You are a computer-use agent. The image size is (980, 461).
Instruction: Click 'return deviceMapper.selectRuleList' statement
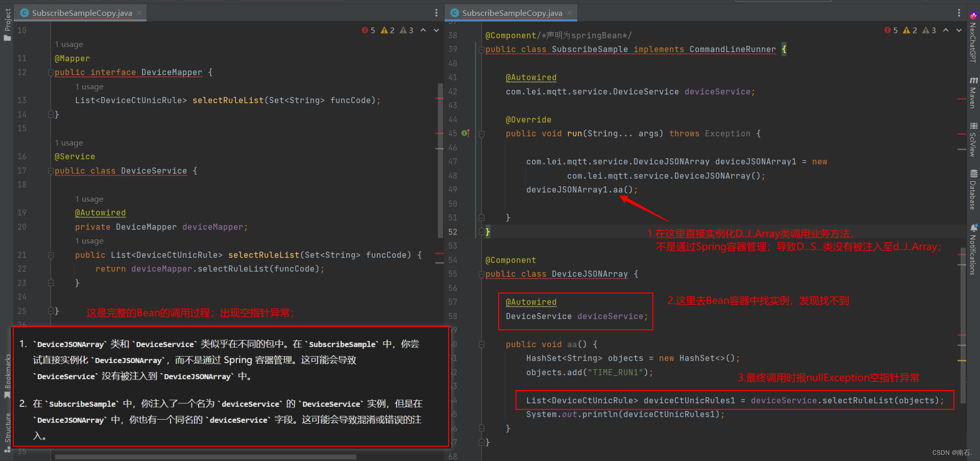tap(210, 269)
